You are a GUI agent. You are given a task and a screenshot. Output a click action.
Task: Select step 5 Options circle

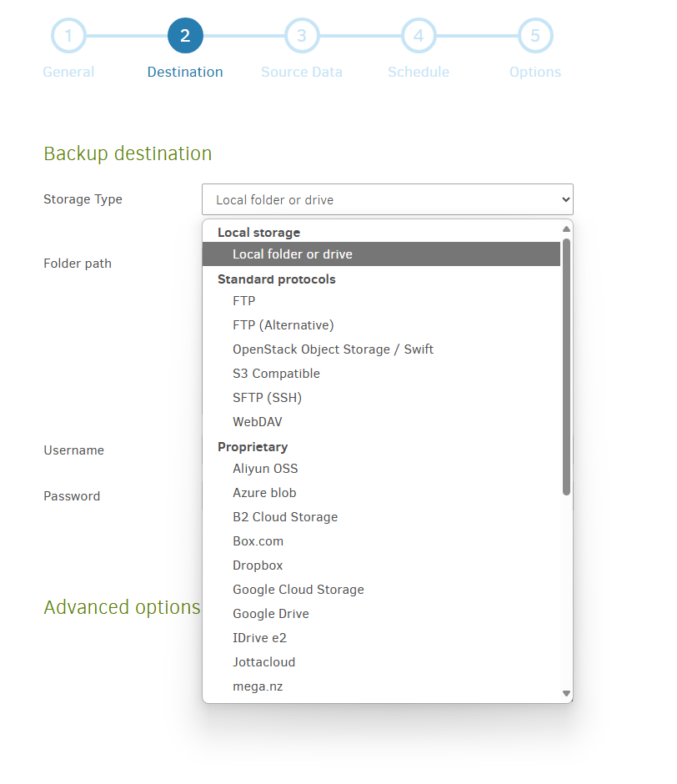(x=535, y=36)
